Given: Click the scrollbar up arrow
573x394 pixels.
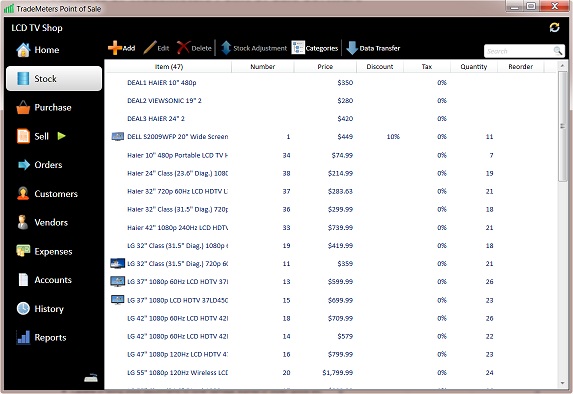Looking at the screenshot, I should tap(562, 66).
